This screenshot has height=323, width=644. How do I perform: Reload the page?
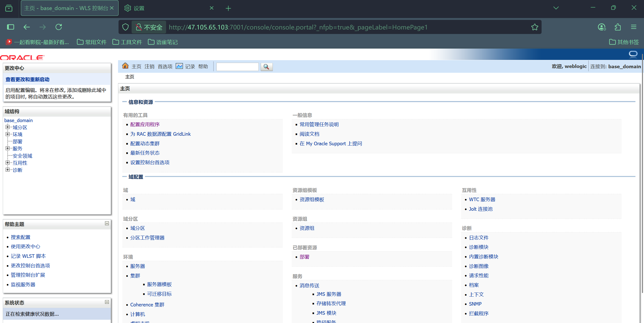click(59, 27)
